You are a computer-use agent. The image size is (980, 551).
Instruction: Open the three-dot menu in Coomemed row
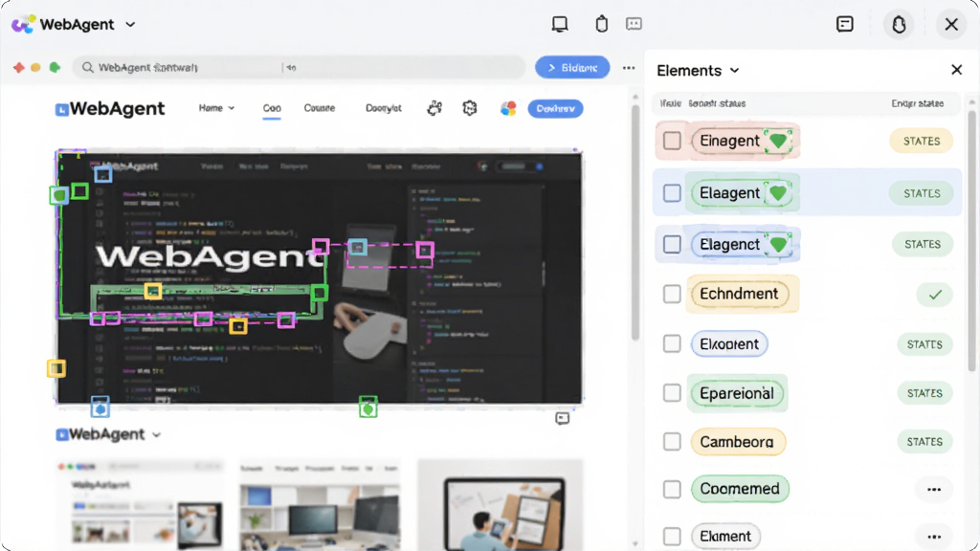934,489
